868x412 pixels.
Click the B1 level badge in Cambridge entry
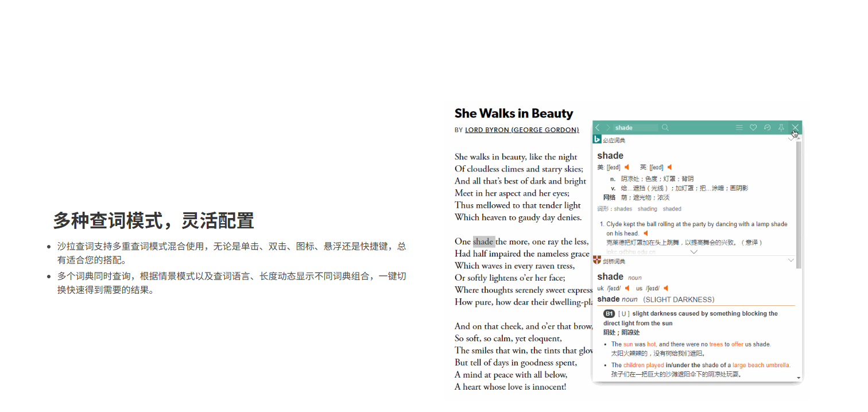[x=609, y=314]
